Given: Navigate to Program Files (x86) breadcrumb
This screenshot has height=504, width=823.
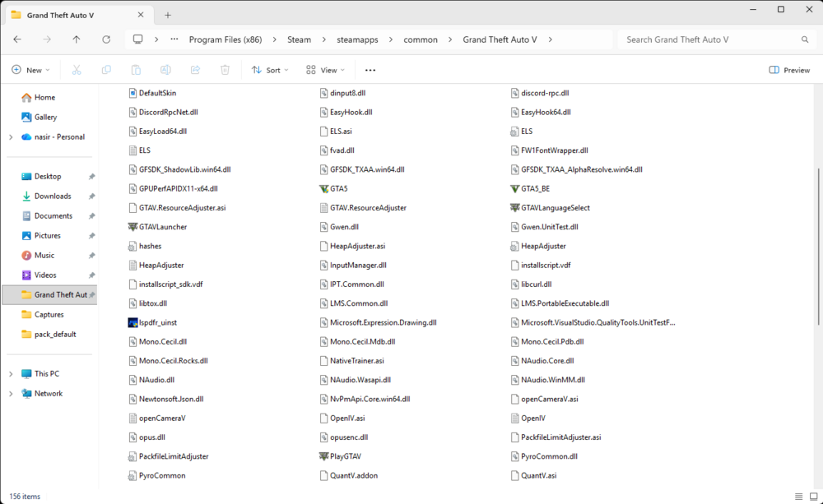Looking at the screenshot, I should (226, 39).
